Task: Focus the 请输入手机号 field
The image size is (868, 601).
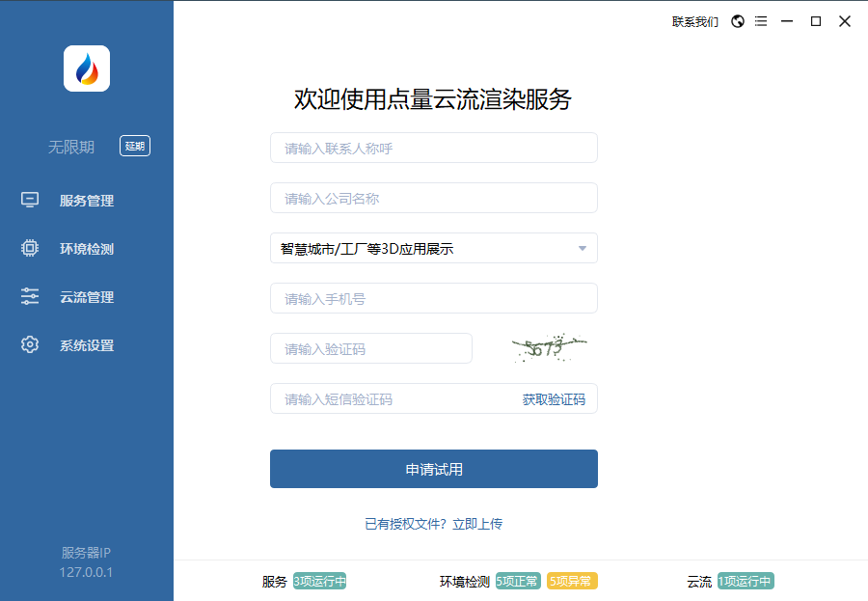Action: coord(434,299)
